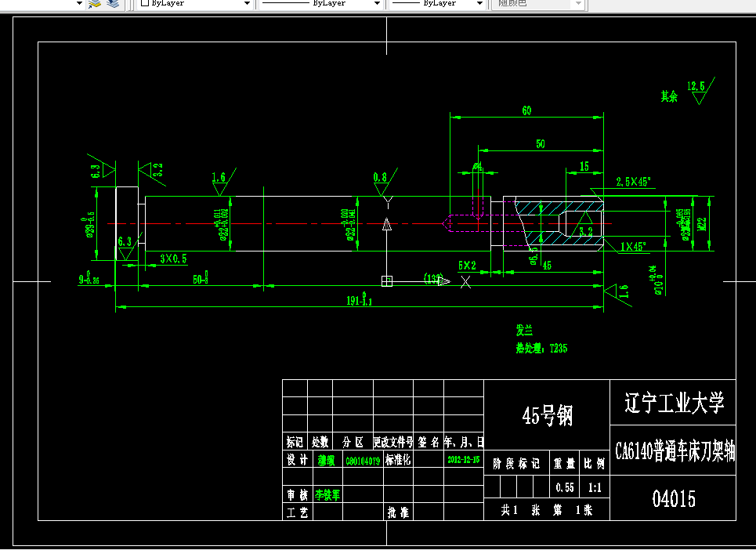Select the '批准' title block label
The width and height of the screenshot is (756, 550).
point(398,512)
